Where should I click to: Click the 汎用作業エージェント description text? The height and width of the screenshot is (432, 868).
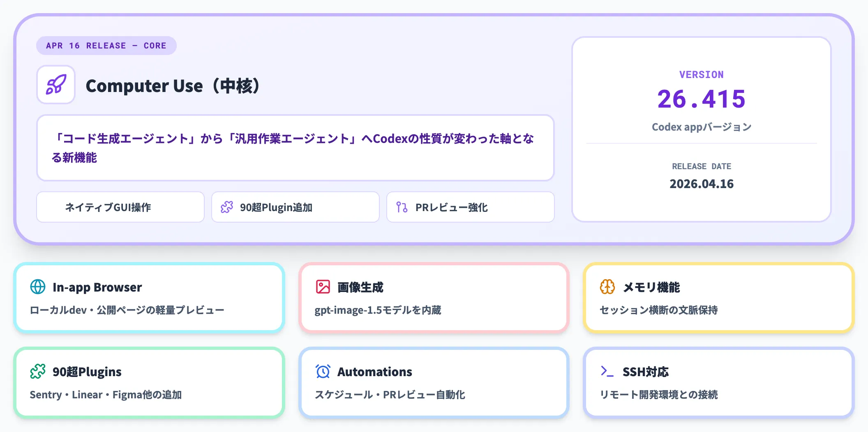293,148
